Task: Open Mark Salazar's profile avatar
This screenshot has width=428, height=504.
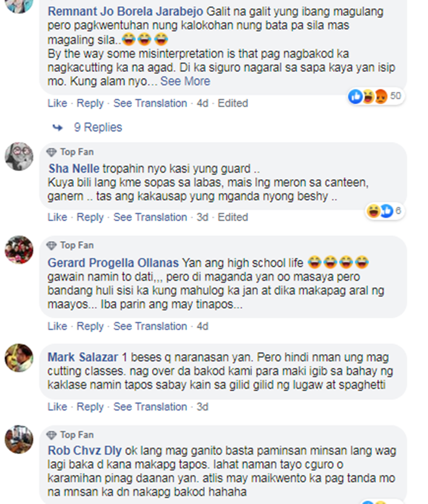Action: tap(19, 357)
